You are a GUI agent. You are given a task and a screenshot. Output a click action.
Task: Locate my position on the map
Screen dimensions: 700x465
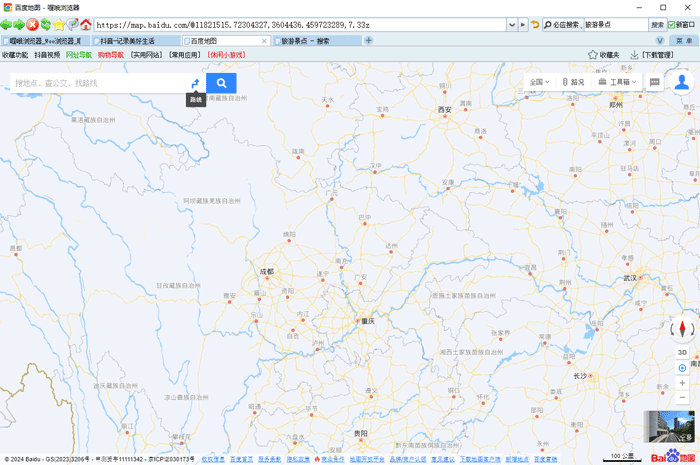(x=682, y=368)
